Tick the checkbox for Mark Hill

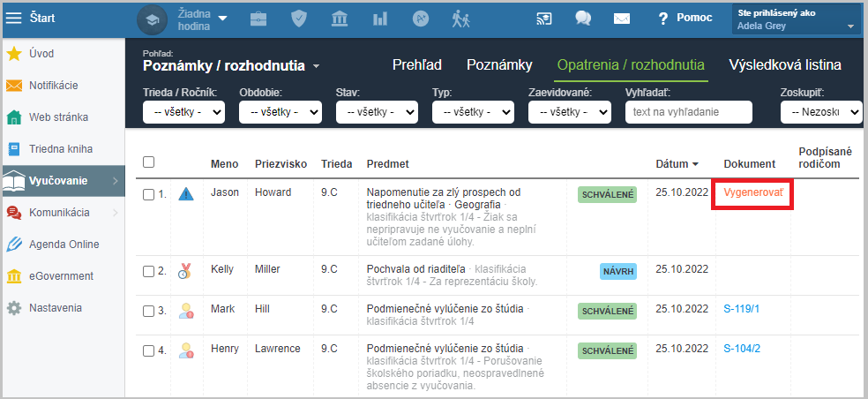pos(148,311)
